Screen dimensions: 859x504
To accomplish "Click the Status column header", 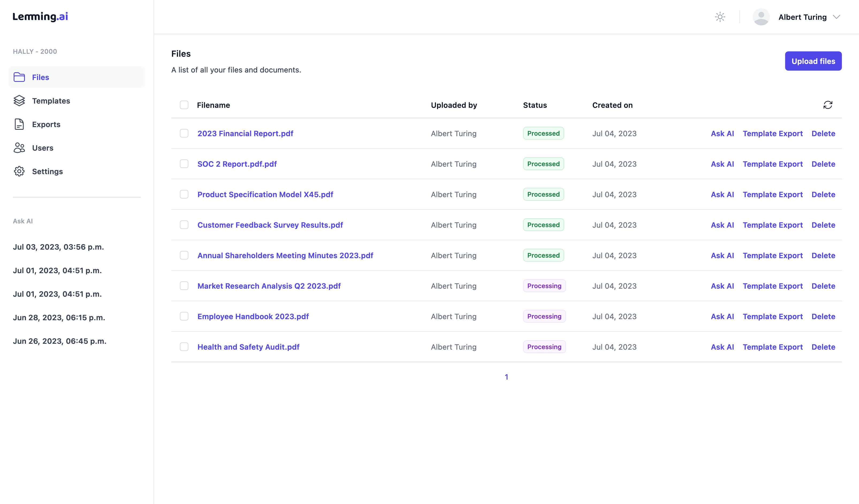I will (535, 105).
